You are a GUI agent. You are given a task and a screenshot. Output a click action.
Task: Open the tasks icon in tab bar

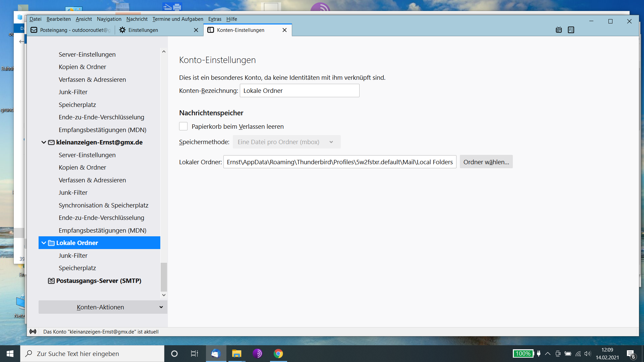point(571,30)
